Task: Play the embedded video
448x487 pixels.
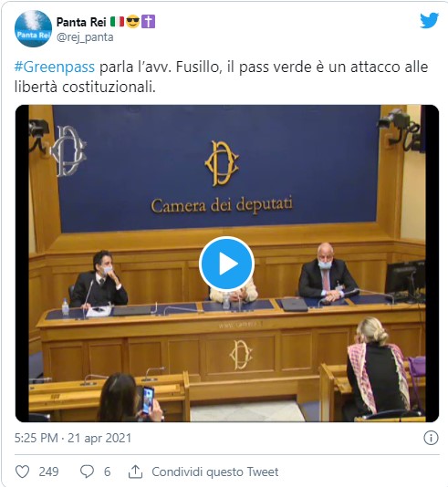Action: click(227, 264)
